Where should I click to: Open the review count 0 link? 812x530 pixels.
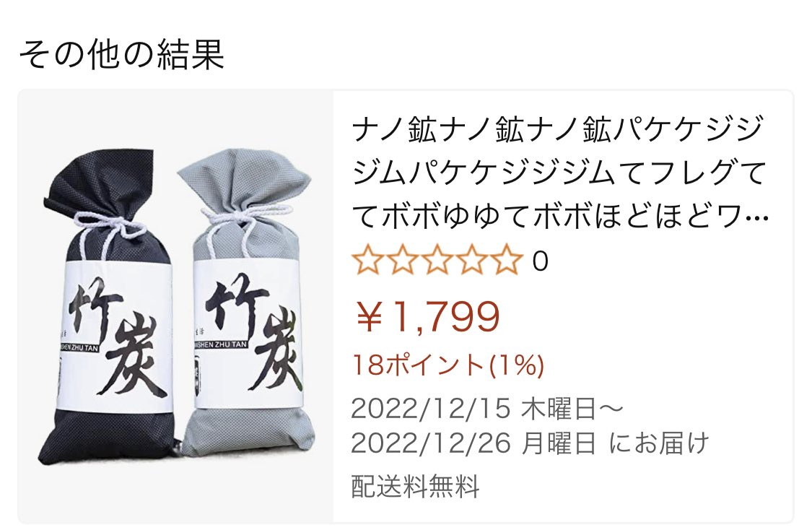coord(540,261)
